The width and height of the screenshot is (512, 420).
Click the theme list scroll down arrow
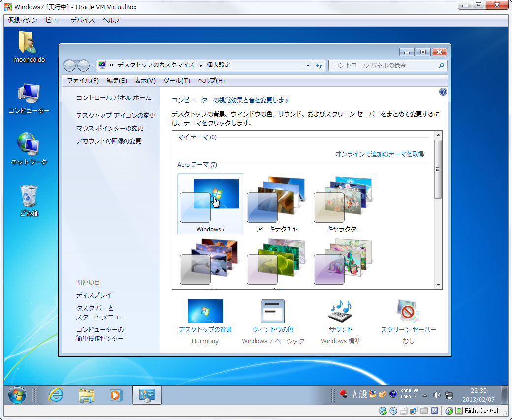click(x=438, y=285)
